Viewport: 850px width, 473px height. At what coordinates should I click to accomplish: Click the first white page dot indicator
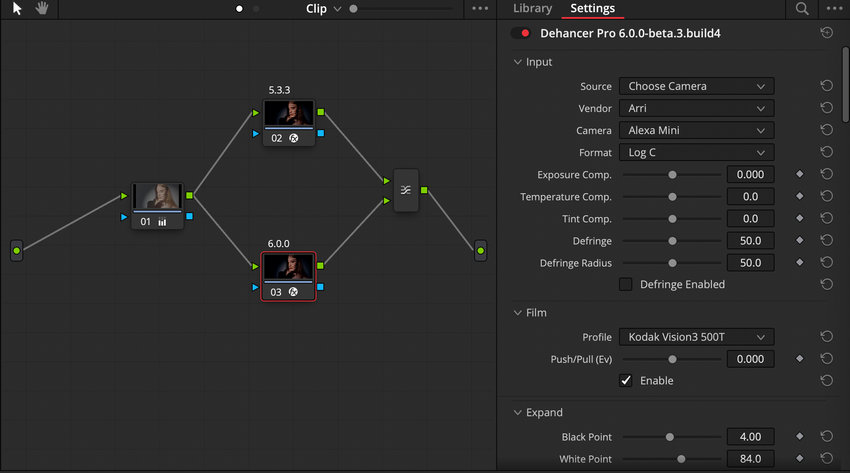239,9
